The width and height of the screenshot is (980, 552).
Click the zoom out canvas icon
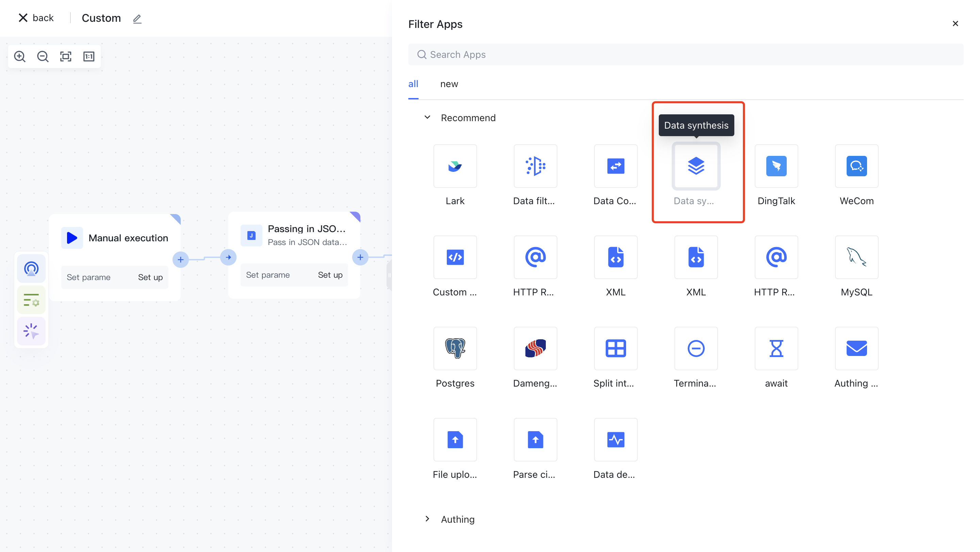[x=43, y=57]
